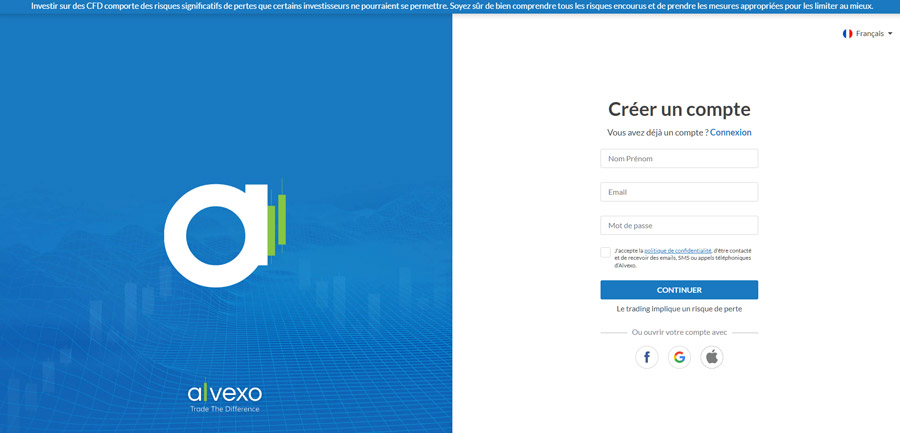Click 'Ou ouvrir votre compte avec' text

[x=679, y=333]
